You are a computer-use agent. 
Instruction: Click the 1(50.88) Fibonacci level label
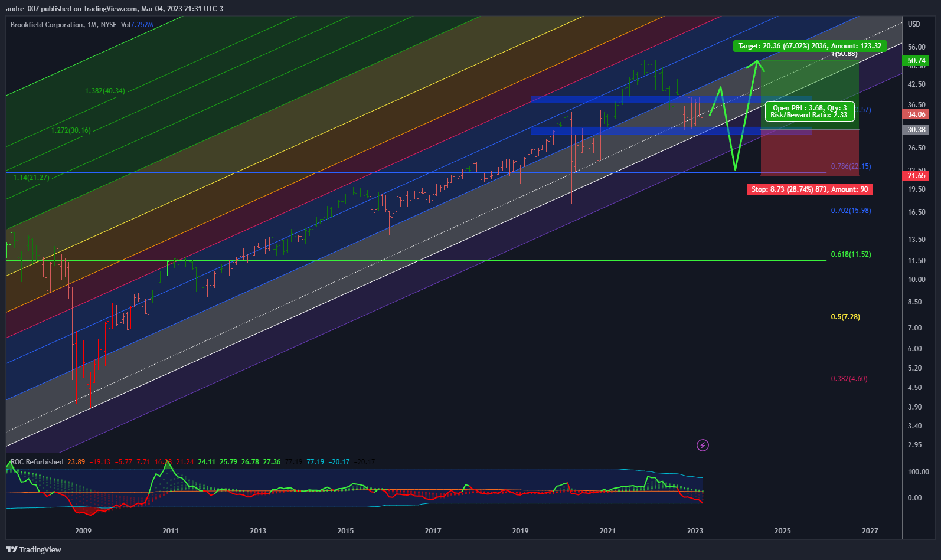tap(845, 54)
